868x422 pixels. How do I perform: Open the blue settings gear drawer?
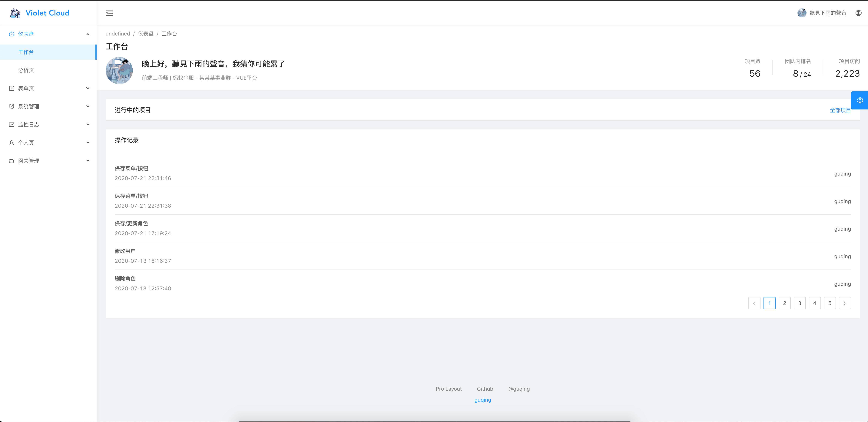(x=860, y=100)
